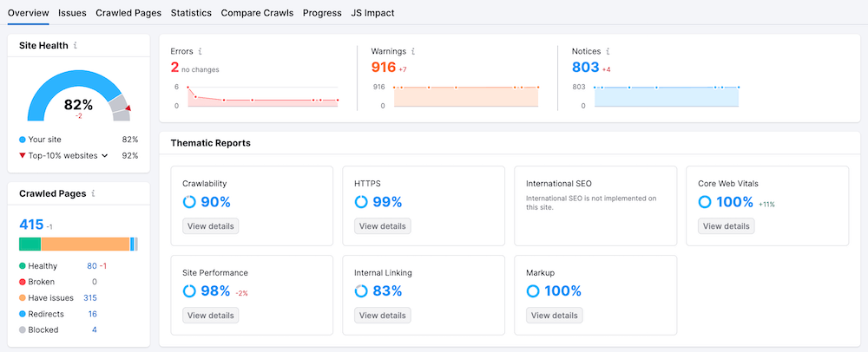Image resolution: width=868 pixels, height=352 pixels.
Task: Click the Have issues page count link
Action: pyautogui.click(x=90, y=297)
